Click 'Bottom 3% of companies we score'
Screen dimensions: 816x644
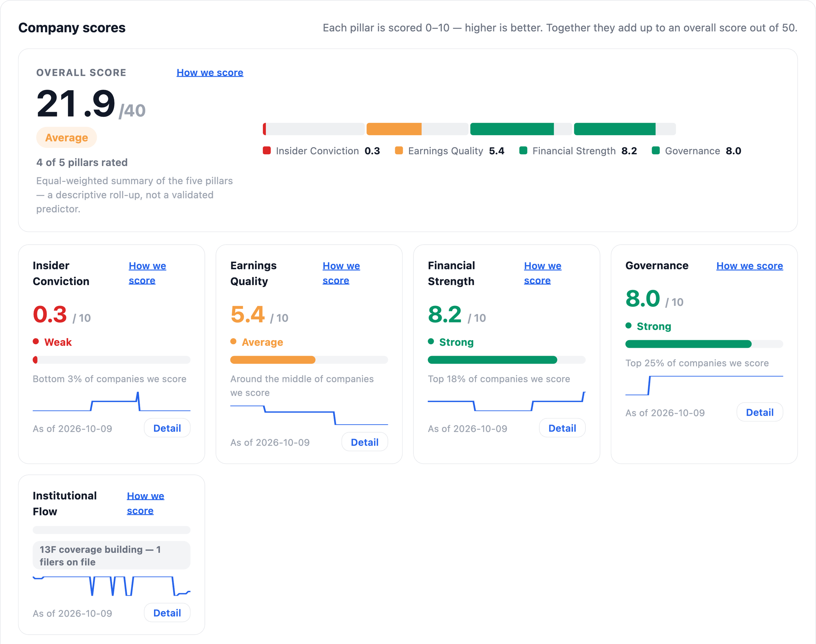(109, 379)
